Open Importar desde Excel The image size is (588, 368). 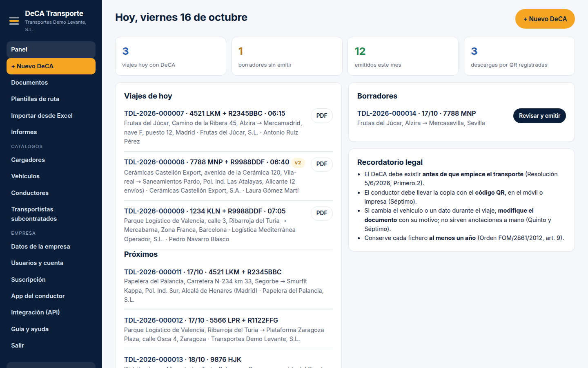(x=51, y=116)
